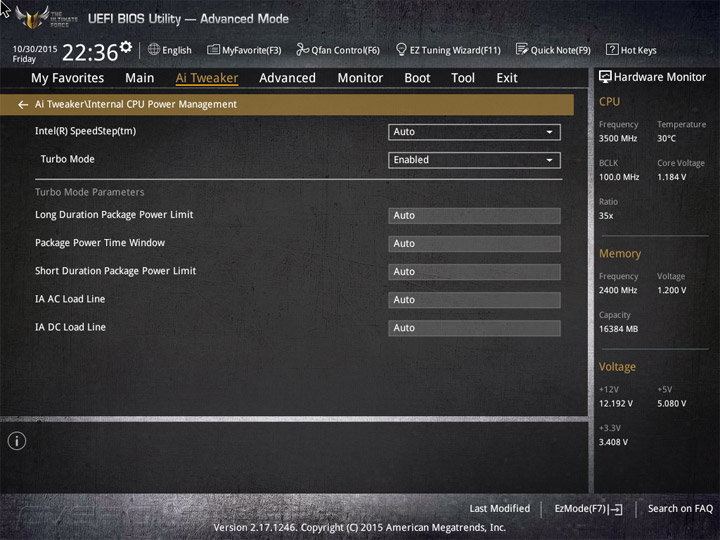Screen dimensions: 720x540
Task: Click +3.3V value 3.408 V
Action: click(x=613, y=442)
